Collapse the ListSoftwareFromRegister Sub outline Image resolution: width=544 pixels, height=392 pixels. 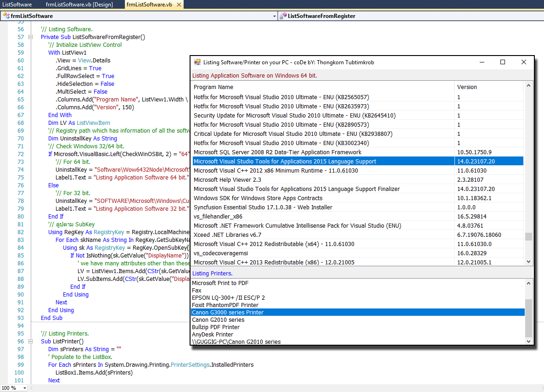[x=31, y=37]
